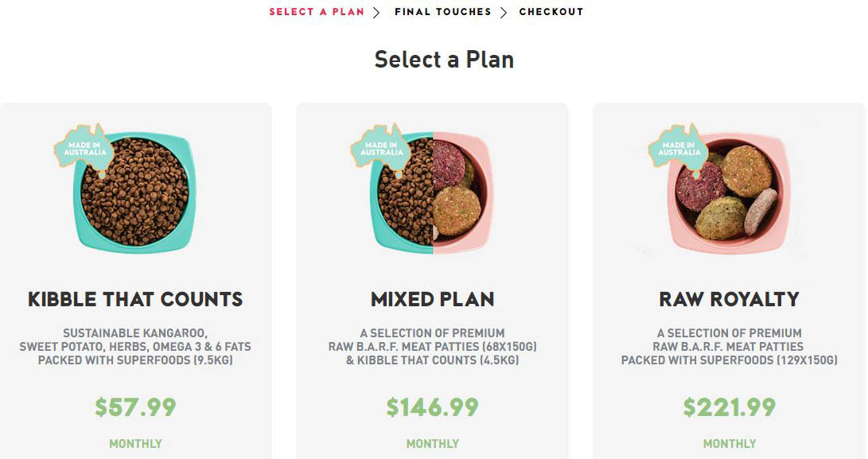This screenshot has width=868, height=459.
Task: Click the $146.99 price
Action: 433,407
